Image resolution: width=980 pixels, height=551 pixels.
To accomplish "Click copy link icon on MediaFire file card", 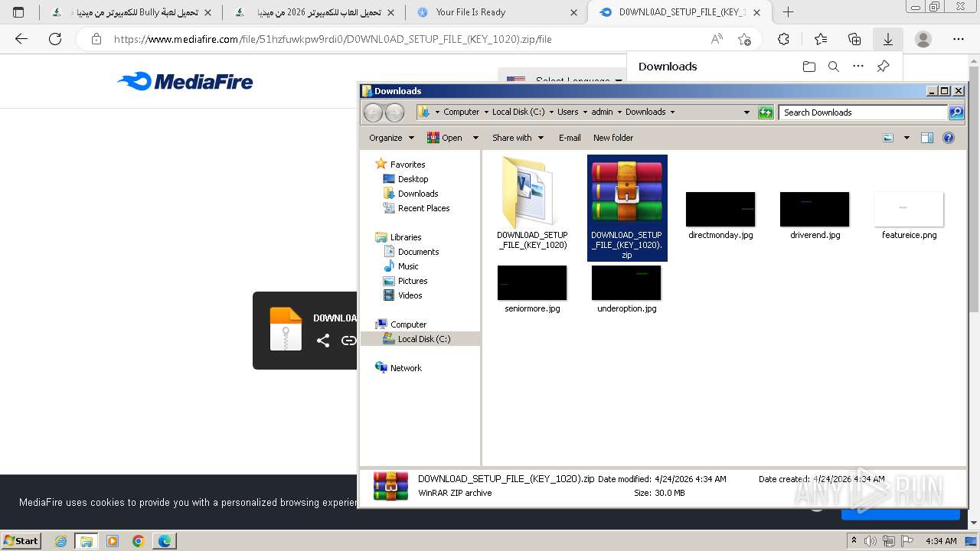I will click(x=348, y=341).
